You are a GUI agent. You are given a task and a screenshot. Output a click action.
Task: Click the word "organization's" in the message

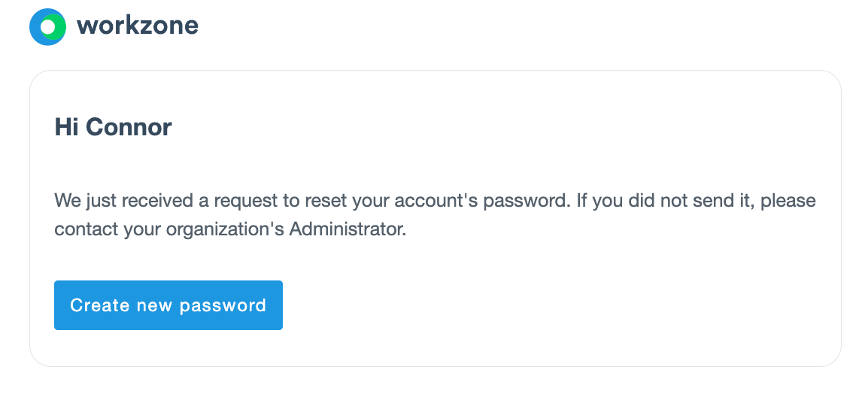coord(225,229)
